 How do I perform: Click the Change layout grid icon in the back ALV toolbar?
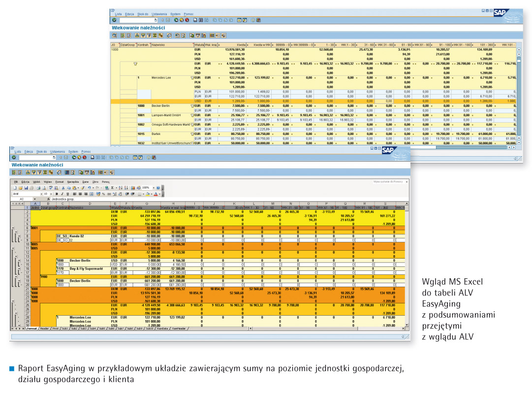[x=212, y=35]
